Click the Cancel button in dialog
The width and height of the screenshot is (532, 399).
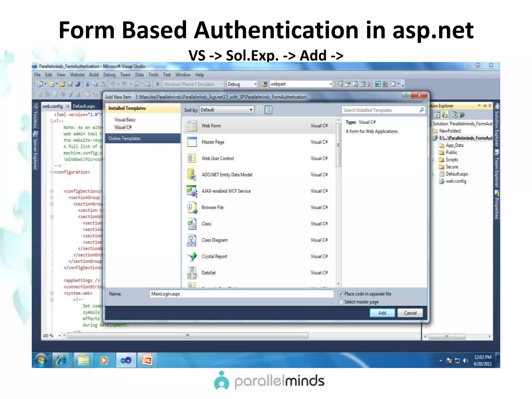(x=410, y=313)
